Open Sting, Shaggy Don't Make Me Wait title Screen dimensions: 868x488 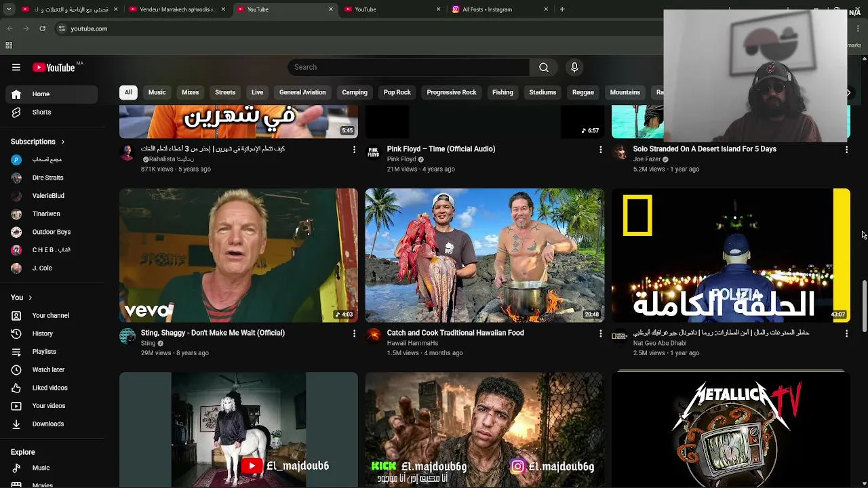pos(213,333)
